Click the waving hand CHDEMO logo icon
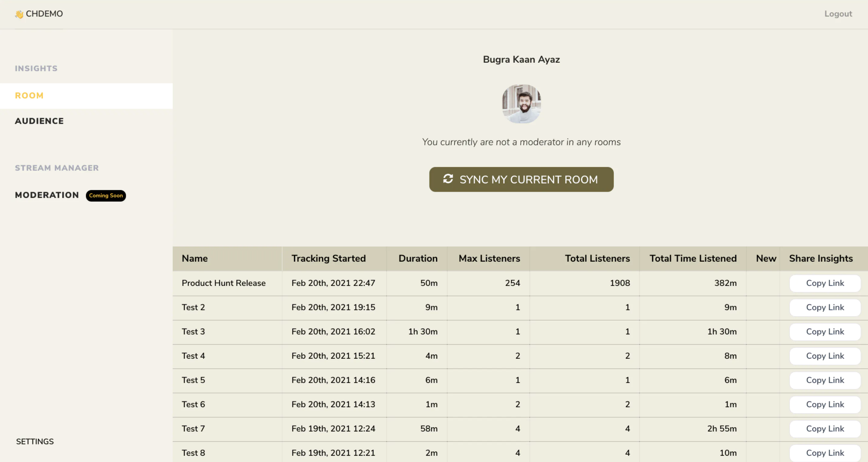 pyautogui.click(x=19, y=14)
